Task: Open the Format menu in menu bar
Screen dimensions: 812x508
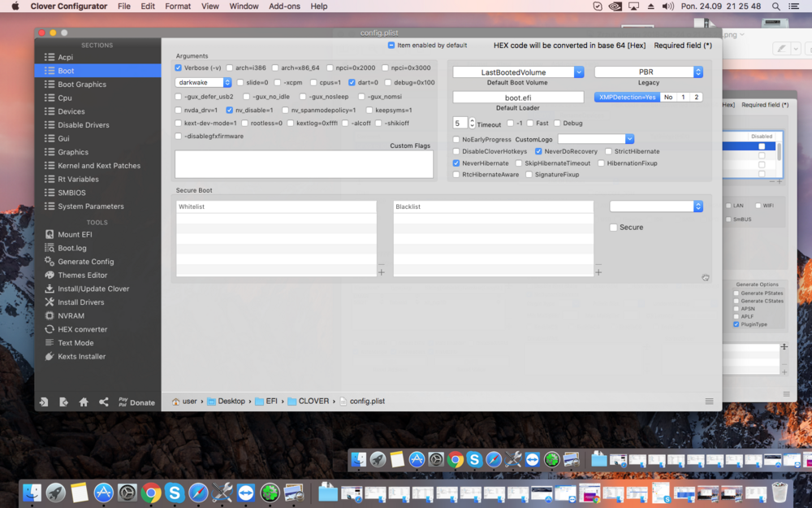Action: click(178, 7)
